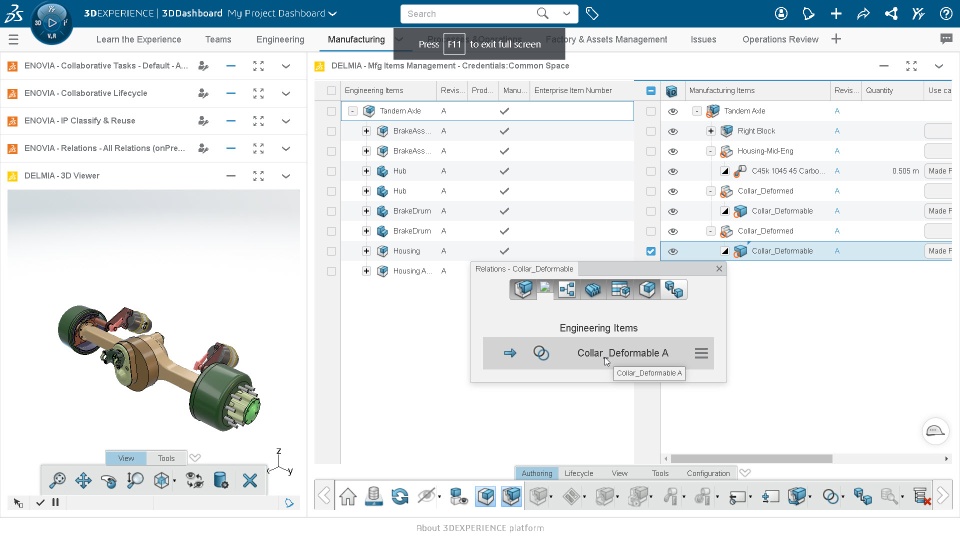The width and height of the screenshot is (960, 540).
Task: Open the search scope dropdown arrow
Action: (x=567, y=13)
